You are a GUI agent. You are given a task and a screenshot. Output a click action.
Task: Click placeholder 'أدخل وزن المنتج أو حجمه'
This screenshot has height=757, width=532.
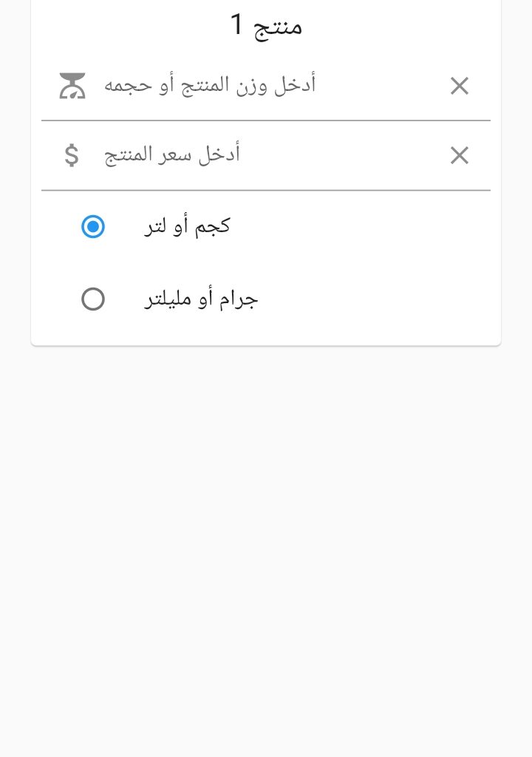pyautogui.click(x=210, y=86)
